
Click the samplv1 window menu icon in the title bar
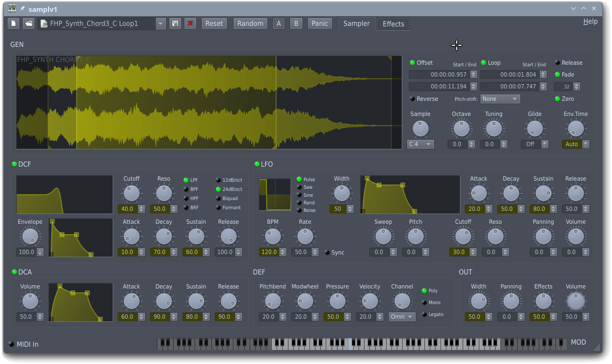click(12, 8)
